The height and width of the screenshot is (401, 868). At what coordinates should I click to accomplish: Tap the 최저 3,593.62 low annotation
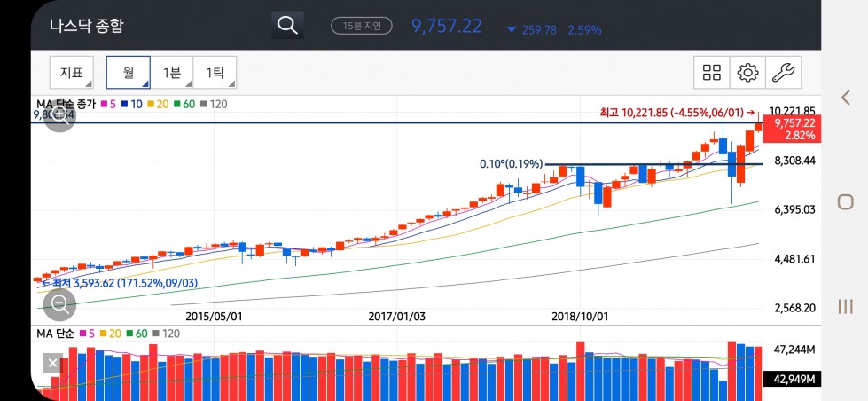tap(120, 284)
